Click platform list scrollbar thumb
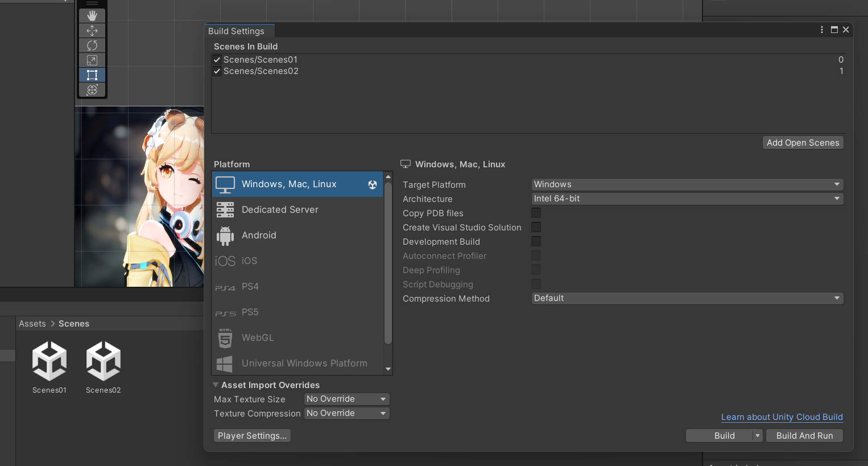Image resolution: width=868 pixels, height=466 pixels. tap(388, 263)
